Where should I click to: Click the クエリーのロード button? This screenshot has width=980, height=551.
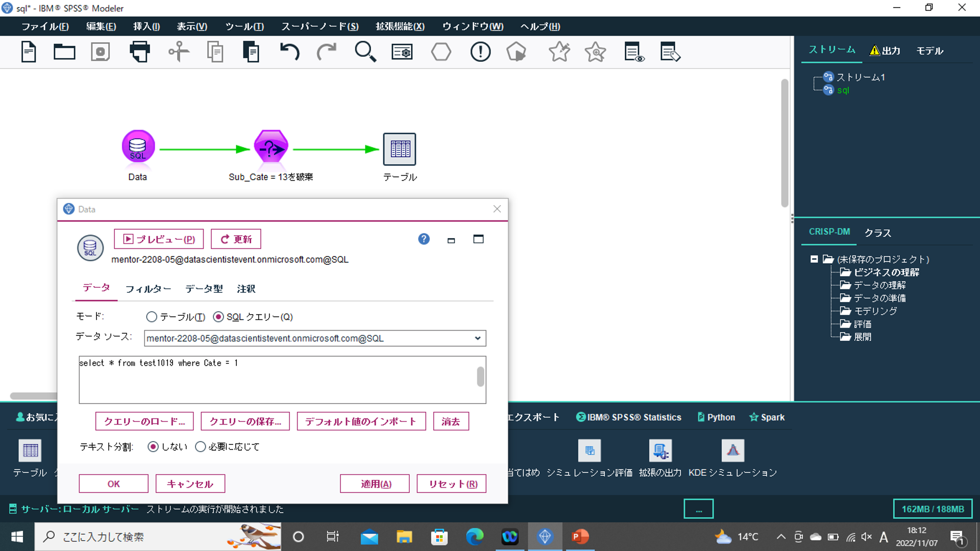[x=144, y=421]
